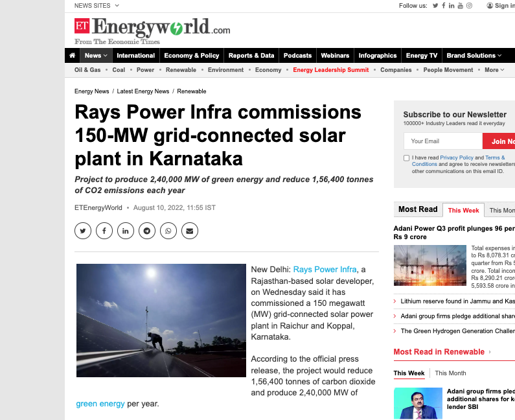Open the Brand Solutions dropdown menu

(x=474, y=56)
